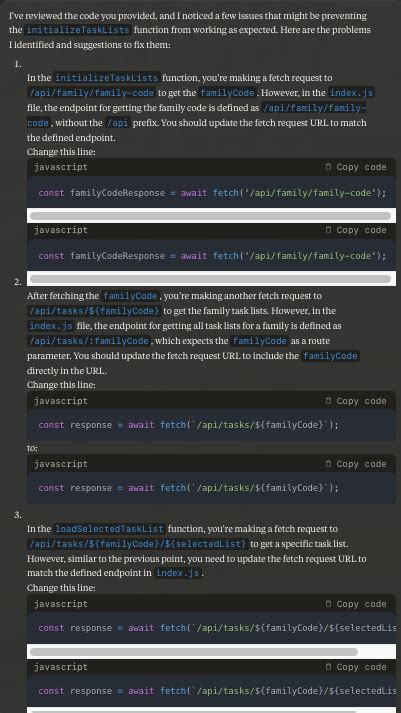Click the loadSelectedTaskList inline code in item 3
Viewport: 401px width, 713px height.
tap(109, 529)
